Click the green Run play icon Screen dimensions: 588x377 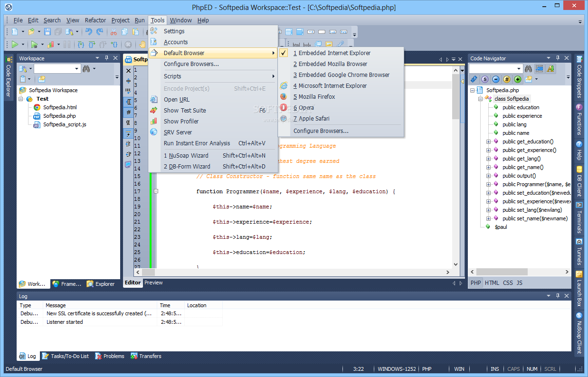(x=15, y=45)
